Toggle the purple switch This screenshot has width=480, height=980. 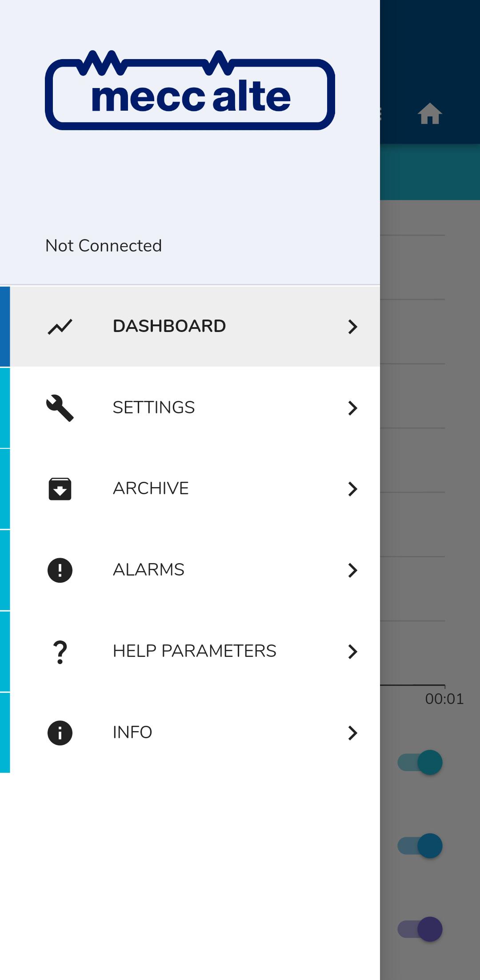[x=420, y=929]
